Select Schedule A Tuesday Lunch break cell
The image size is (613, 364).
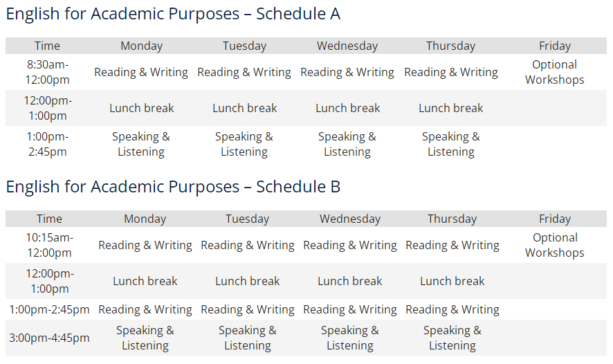[244, 108]
